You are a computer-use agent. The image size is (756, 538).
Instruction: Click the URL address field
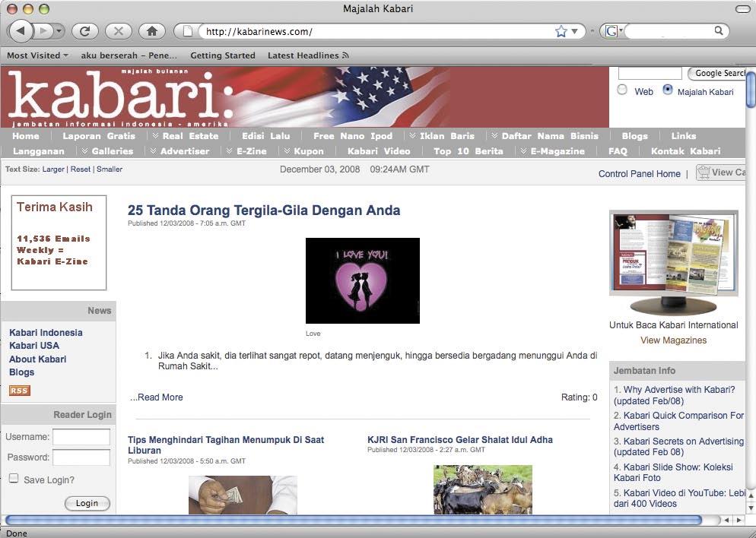[x=378, y=32]
